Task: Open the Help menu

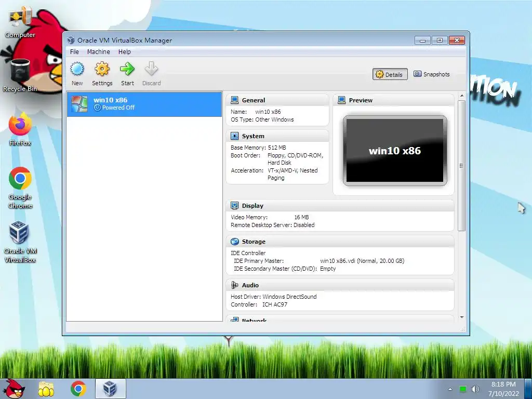Action: point(125,51)
